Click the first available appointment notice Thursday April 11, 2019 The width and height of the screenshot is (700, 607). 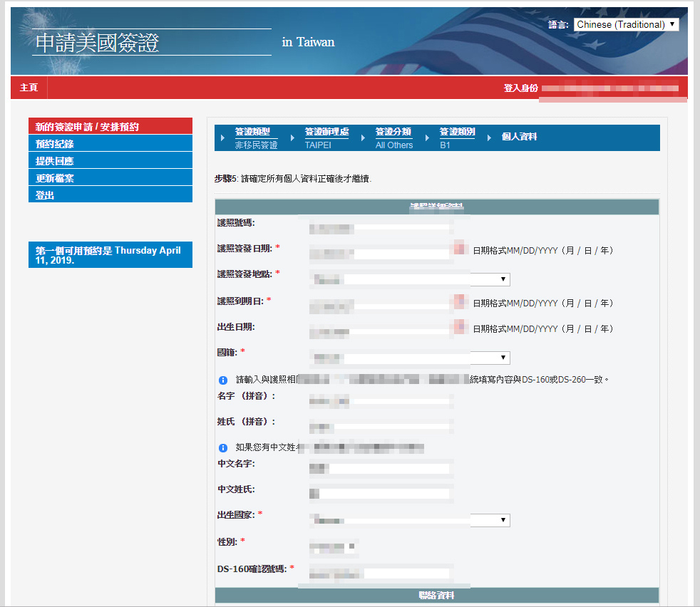[x=110, y=255]
